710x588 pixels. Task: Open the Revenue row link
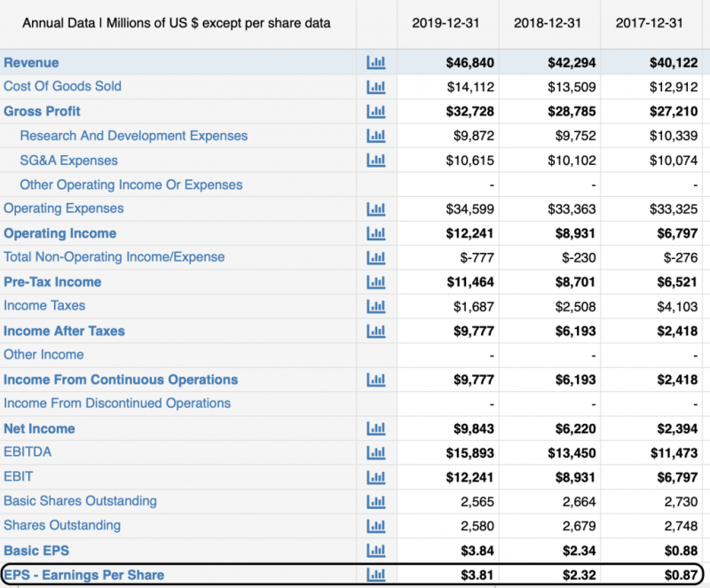point(33,63)
